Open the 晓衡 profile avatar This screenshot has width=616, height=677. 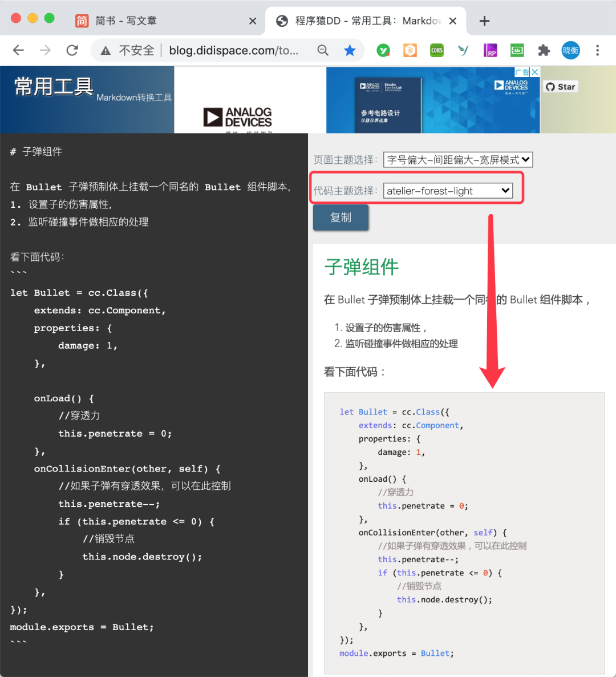pos(570,50)
